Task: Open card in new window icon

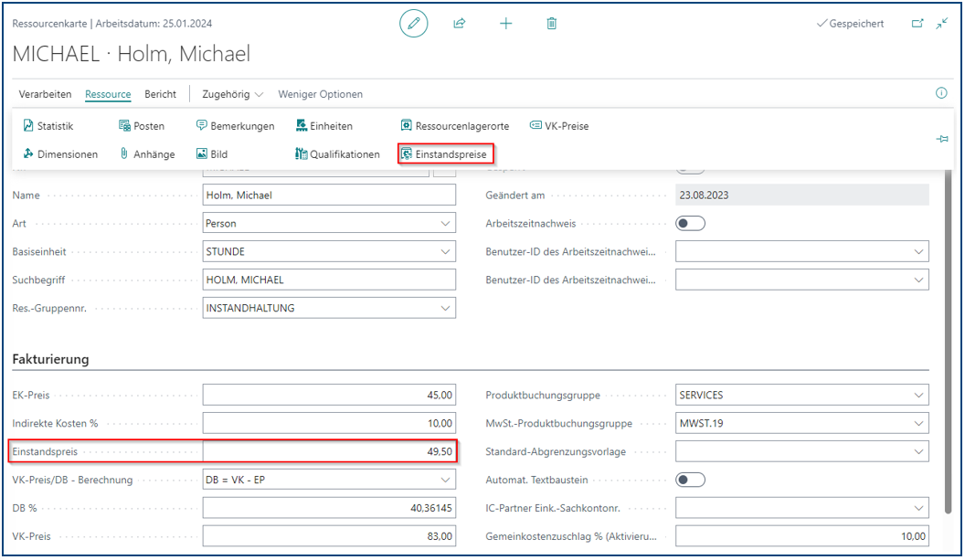Action: (x=917, y=24)
